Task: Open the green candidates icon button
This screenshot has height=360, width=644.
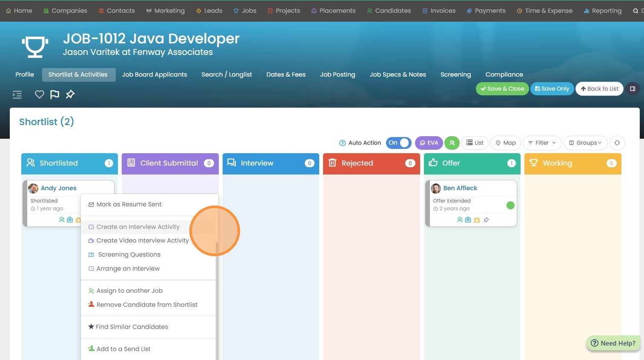Action: point(452,143)
